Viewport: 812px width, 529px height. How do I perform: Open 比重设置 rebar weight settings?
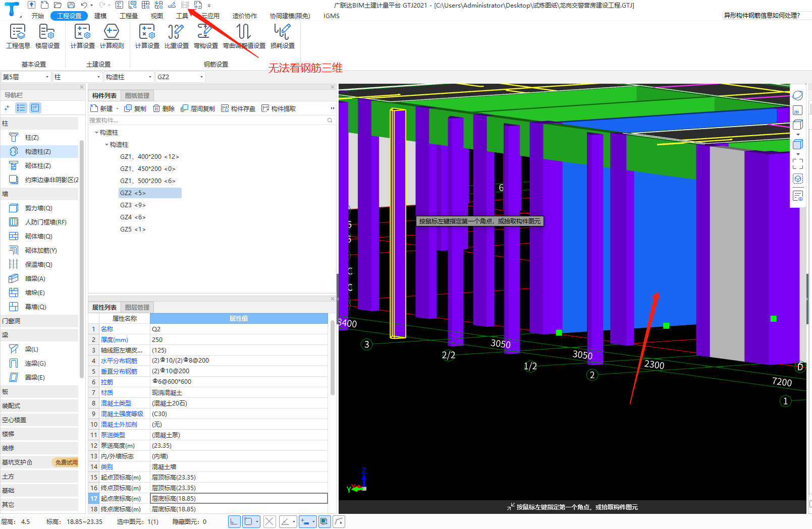[x=176, y=36]
